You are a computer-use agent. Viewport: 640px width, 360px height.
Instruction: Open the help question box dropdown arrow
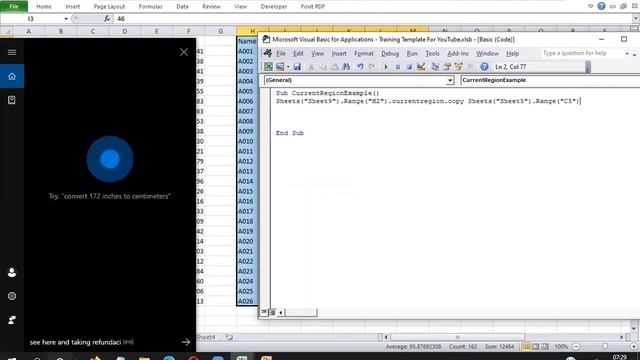(627, 53)
